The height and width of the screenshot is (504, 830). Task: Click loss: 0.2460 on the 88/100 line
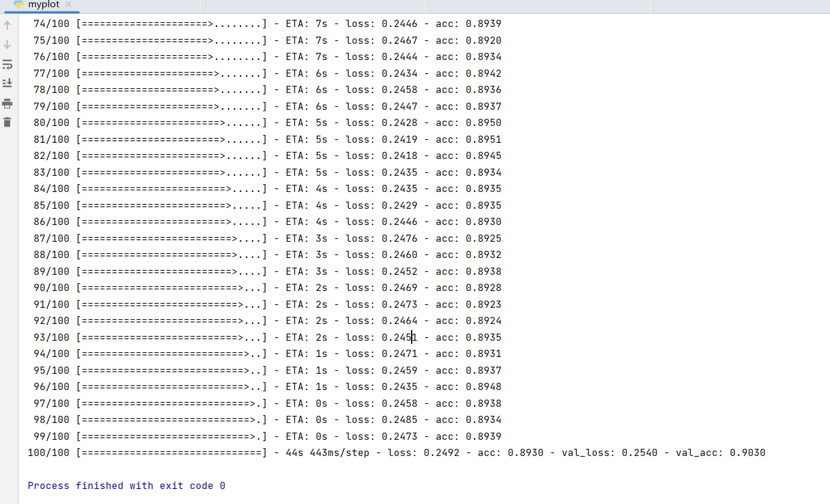(382, 255)
